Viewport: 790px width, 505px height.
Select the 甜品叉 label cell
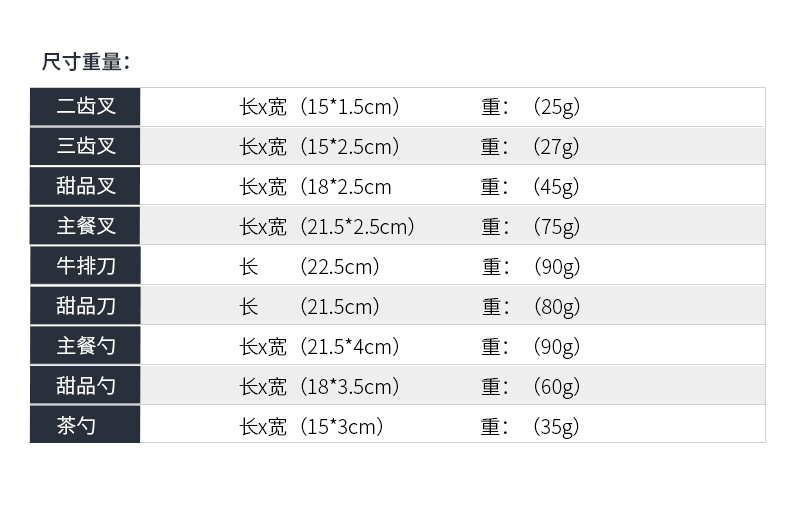86,187
